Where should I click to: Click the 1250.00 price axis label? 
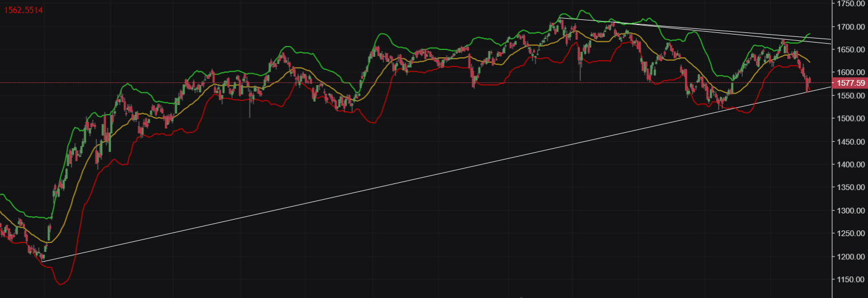[x=852, y=233]
